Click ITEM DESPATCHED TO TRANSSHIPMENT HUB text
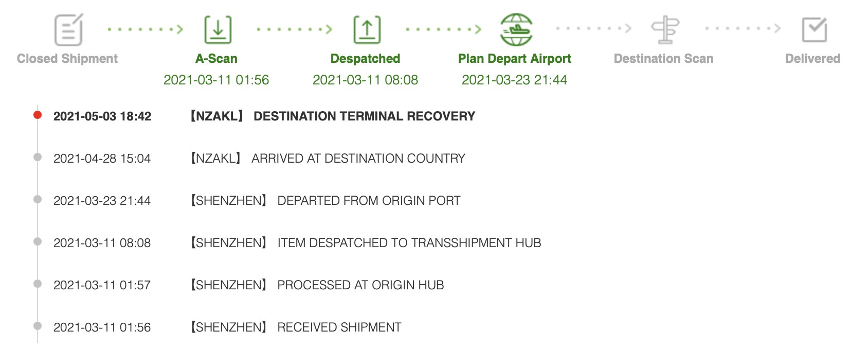868x348 pixels. coord(409,243)
